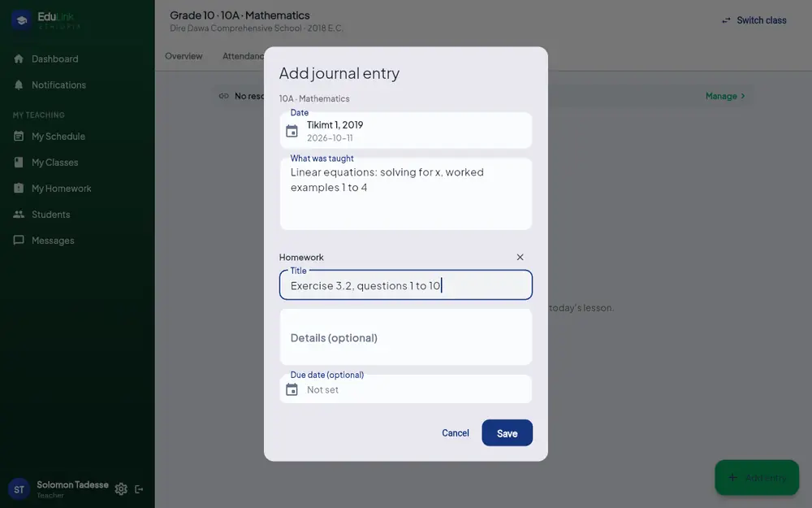Screen dimensions: 812x508
Task: Click the Add entry floating button
Action: [x=757, y=477]
